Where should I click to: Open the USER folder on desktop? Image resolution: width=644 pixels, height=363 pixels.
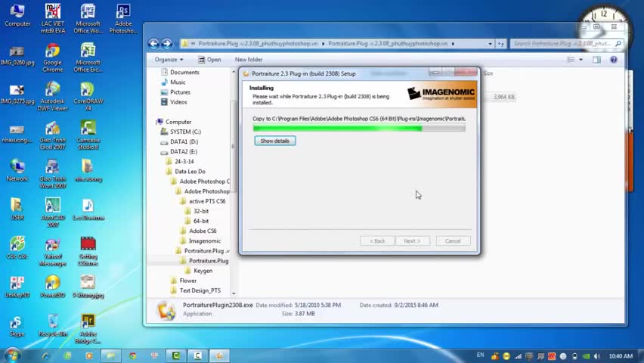(x=17, y=209)
